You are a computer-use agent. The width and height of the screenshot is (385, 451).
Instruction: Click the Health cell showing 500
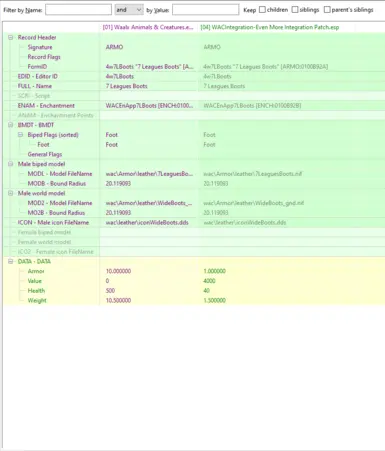click(x=110, y=291)
